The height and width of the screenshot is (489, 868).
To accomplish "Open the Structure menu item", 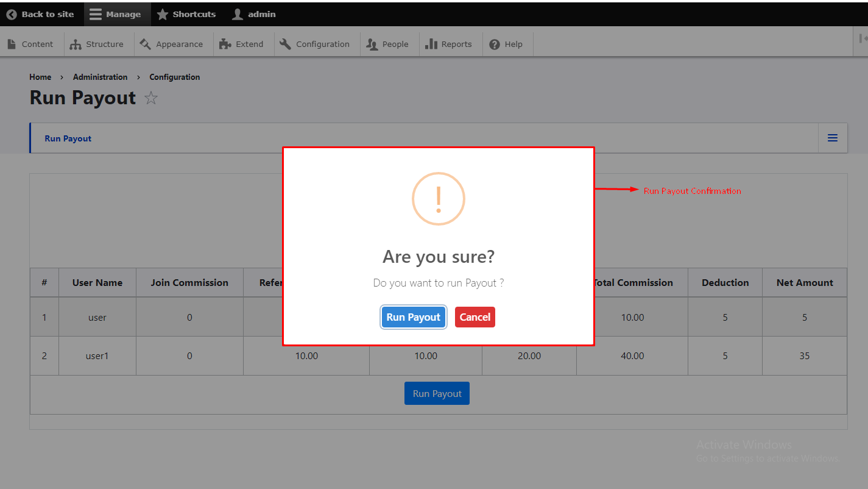I will pos(97,44).
